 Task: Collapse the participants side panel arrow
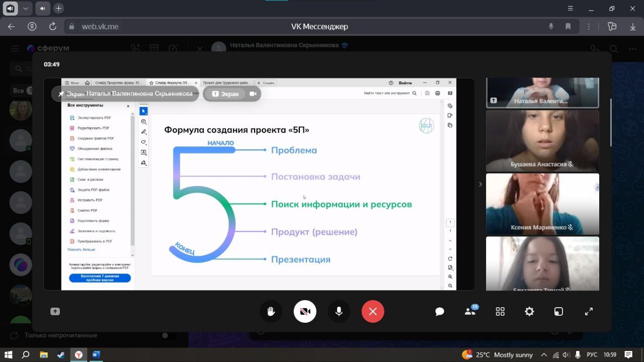coord(480,185)
